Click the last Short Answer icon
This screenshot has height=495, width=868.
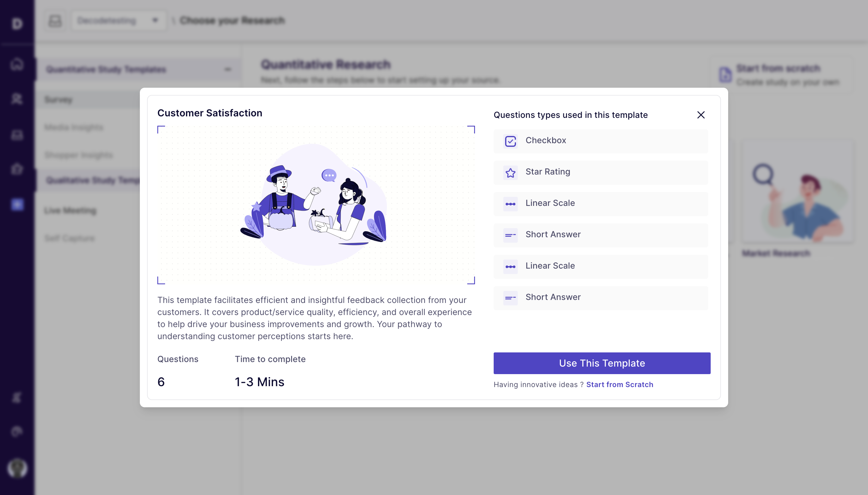click(x=511, y=298)
